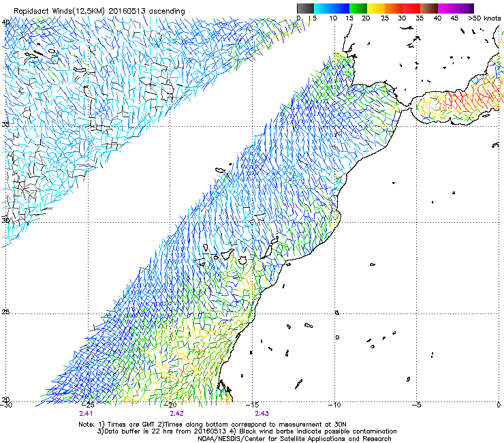Click the -15 longitude axis label
Viewport: 504px width, 443px height.
[x=252, y=405]
